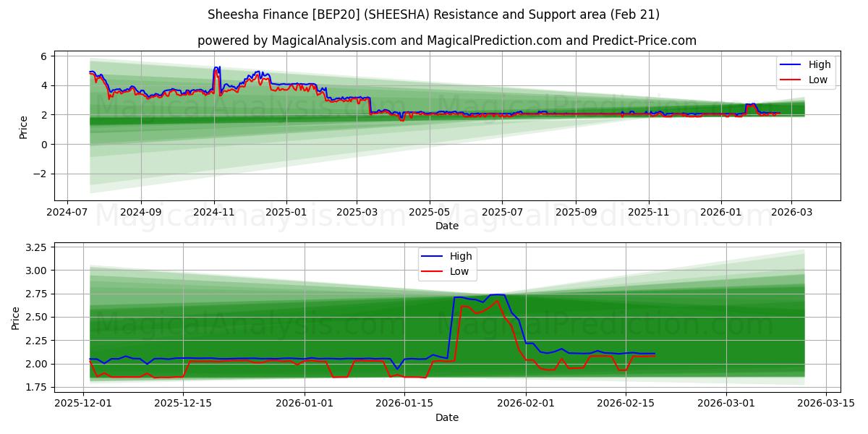Click the '3.25' price tick on bottom chart
Screen dimensions: 868x434
coord(35,247)
